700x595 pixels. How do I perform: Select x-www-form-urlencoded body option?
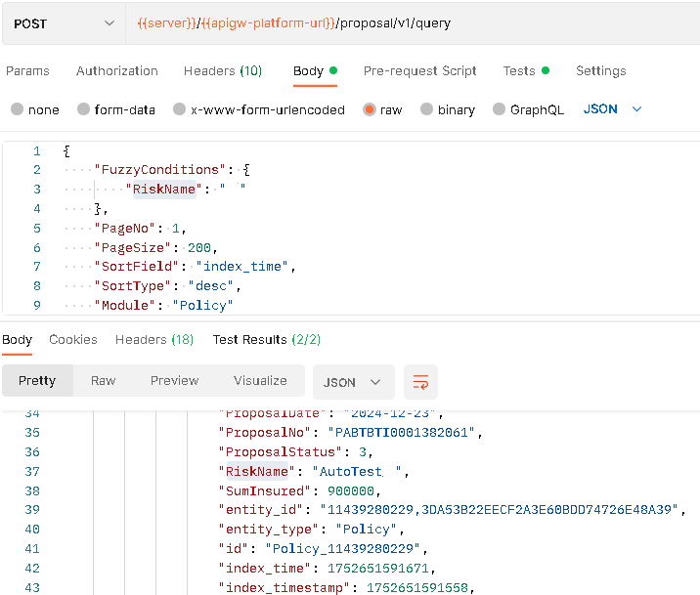180,109
